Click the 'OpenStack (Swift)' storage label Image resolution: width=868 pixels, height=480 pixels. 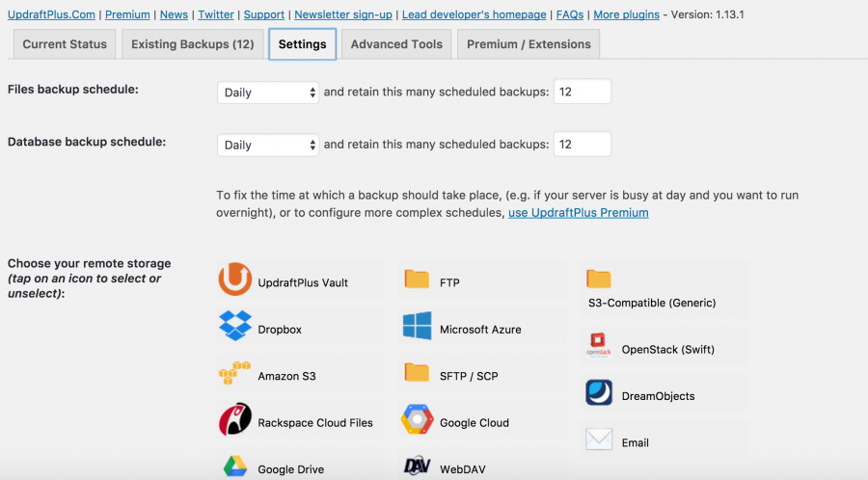click(668, 350)
